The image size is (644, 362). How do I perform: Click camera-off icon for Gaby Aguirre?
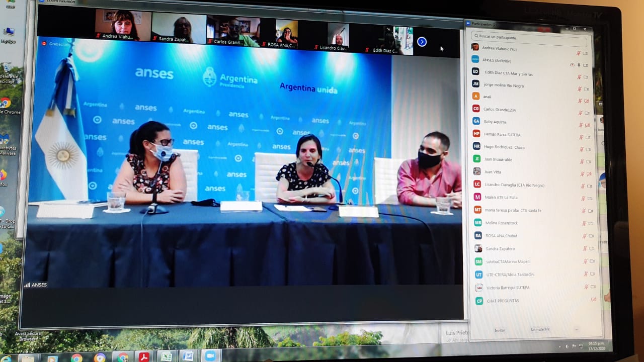click(587, 125)
